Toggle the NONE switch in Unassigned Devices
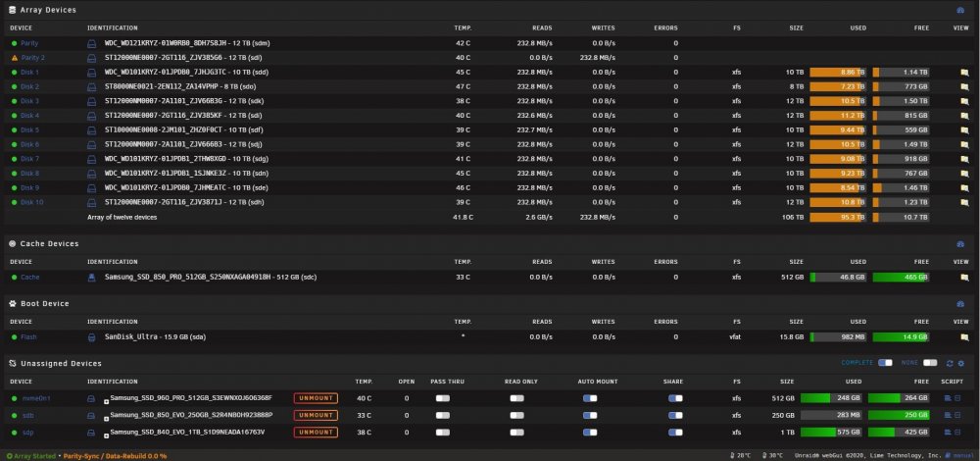The image size is (980, 461). click(930, 363)
